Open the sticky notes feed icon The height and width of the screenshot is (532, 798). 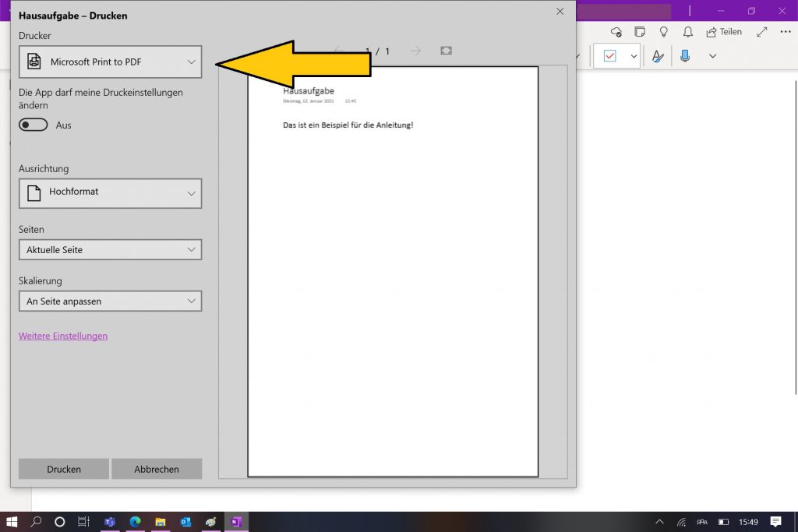click(x=640, y=32)
